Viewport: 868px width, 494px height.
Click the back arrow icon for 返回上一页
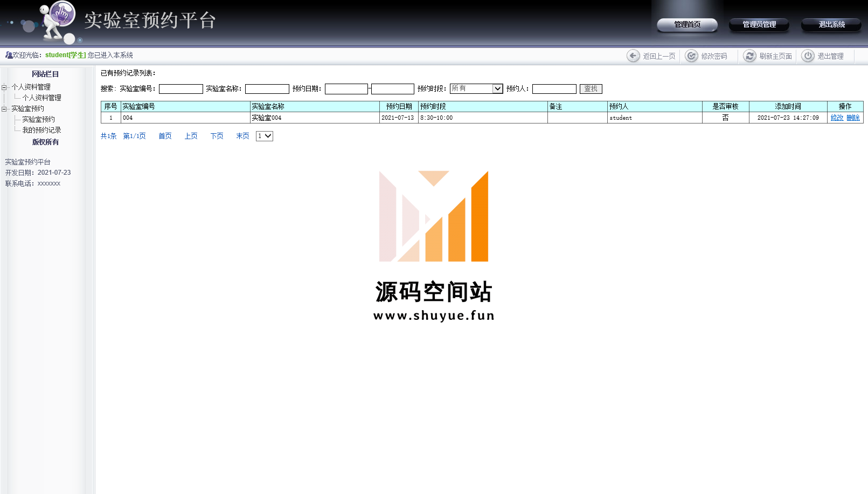click(633, 56)
